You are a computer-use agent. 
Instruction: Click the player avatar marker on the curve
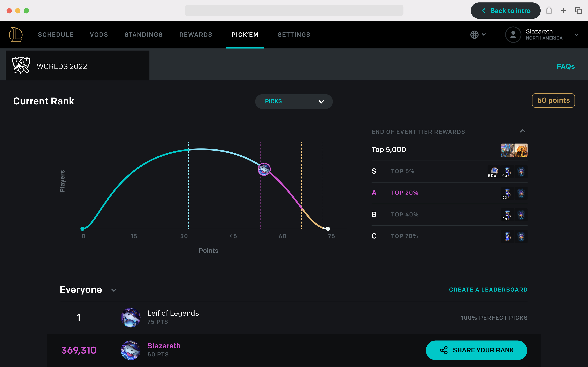(x=264, y=169)
